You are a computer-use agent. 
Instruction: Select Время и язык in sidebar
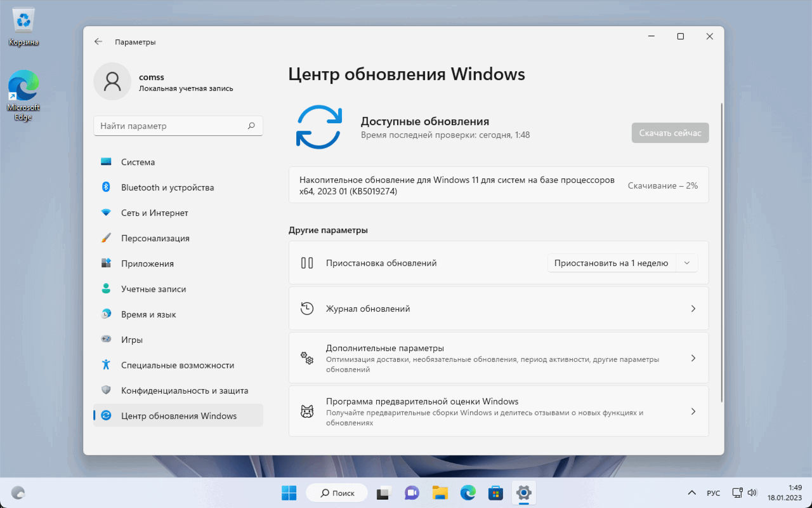pos(178,314)
